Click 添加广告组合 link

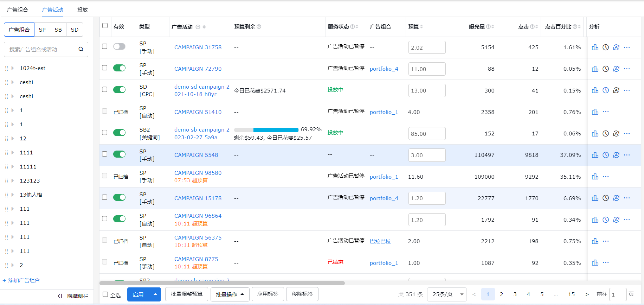21,280
